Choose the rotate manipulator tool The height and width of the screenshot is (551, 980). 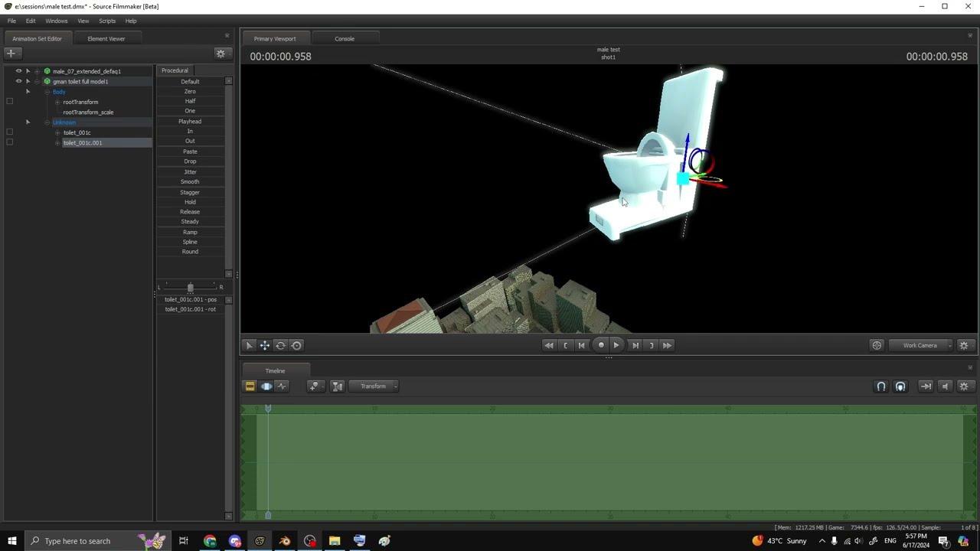pyautogui.click(x=280, y=346)
